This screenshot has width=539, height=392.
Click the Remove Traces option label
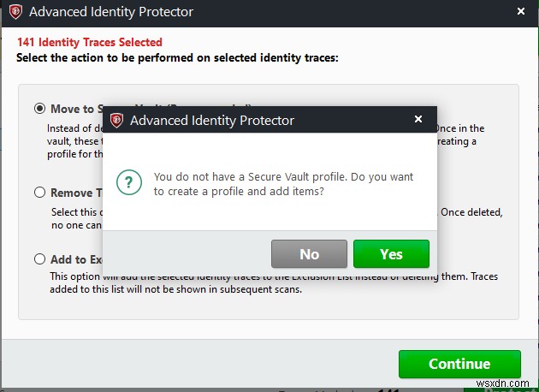[x=70, y=193]
